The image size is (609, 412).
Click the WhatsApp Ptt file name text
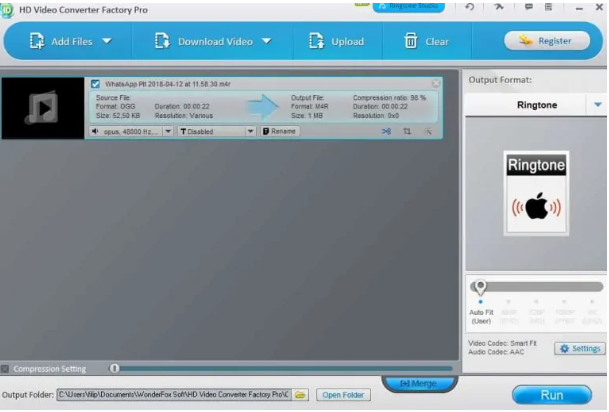(168, 84)
